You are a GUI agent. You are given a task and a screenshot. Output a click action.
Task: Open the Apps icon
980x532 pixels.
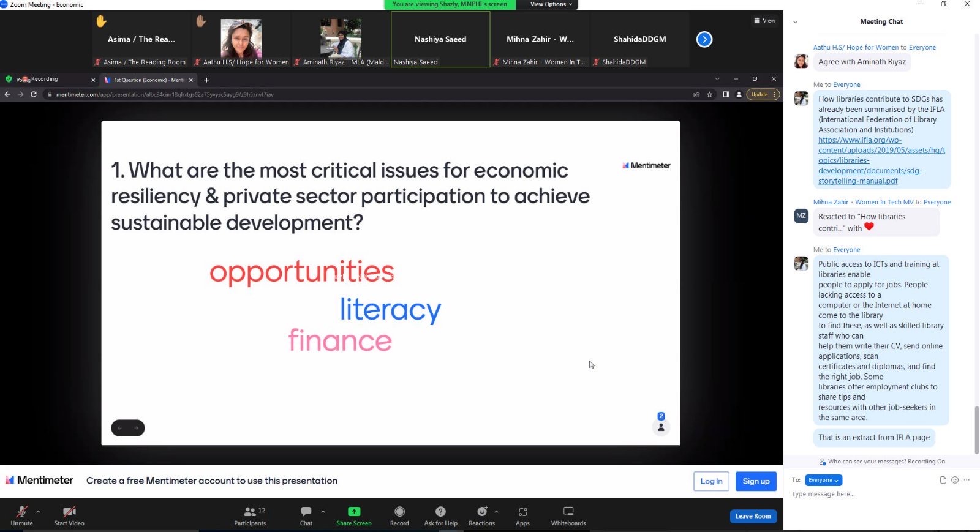pyautogui.click(x=522, y=512)
